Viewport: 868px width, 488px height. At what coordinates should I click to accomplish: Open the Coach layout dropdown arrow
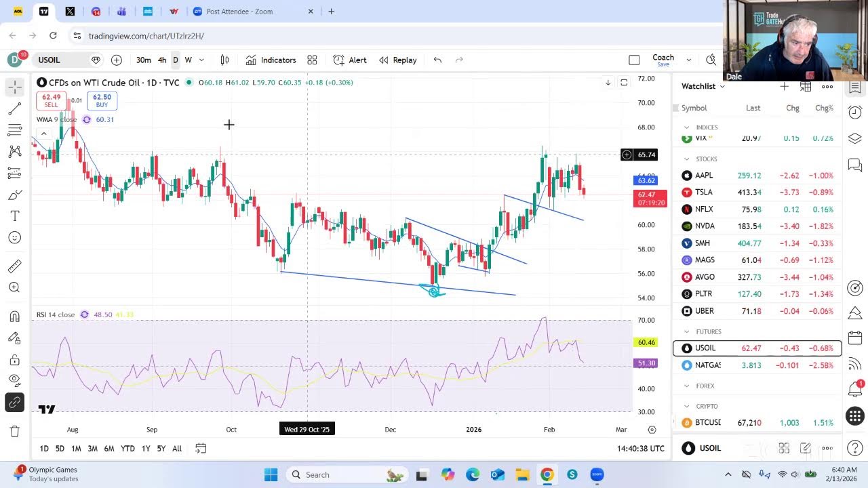click(x=688, y=60)
